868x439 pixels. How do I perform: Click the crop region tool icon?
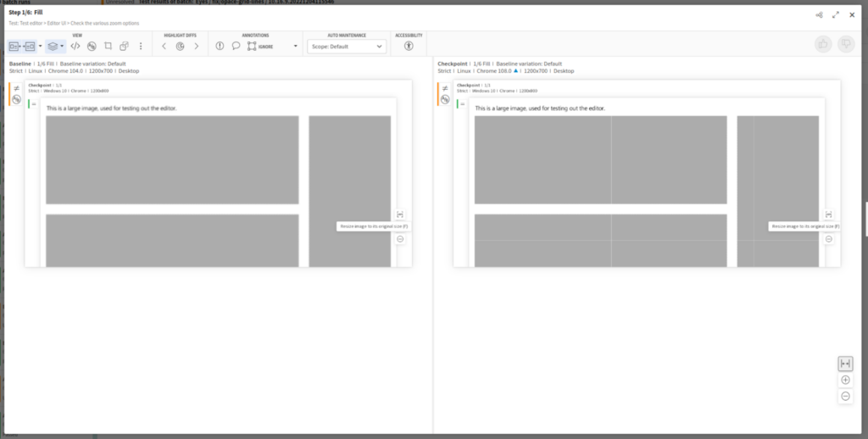108,46
